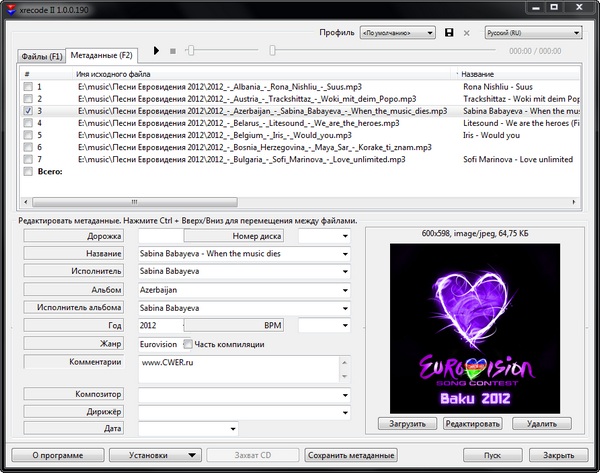
Task: Enable the Часть компиляции checkbox
Action: coord(187,344)
